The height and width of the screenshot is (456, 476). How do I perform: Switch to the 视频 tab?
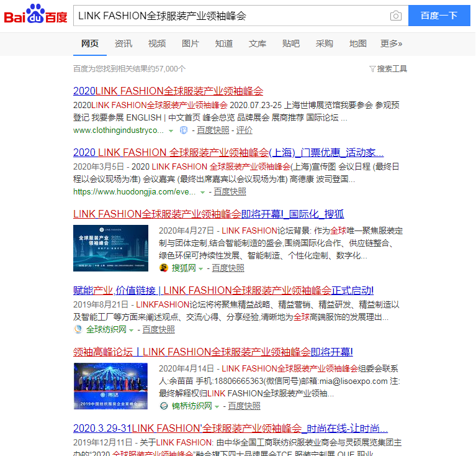(157, 43)
